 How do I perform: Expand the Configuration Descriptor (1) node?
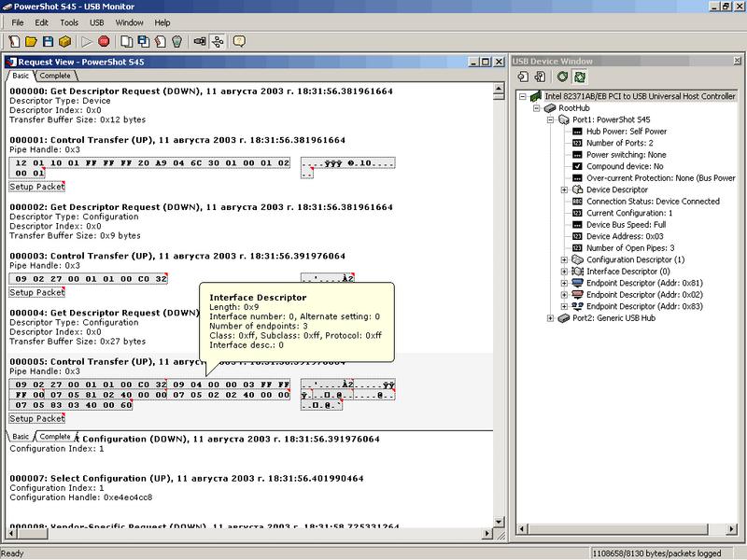[x=564, y=259]
